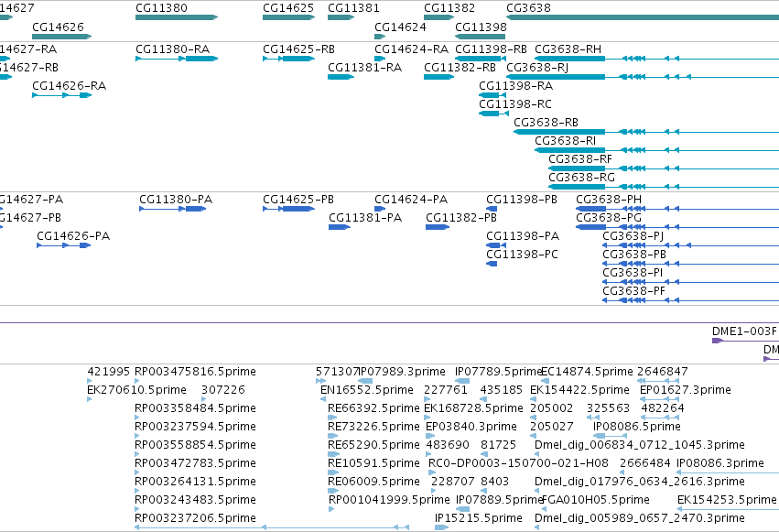Click EST label 421995
This screenshot has height=532, width=779.
[108, 372]
